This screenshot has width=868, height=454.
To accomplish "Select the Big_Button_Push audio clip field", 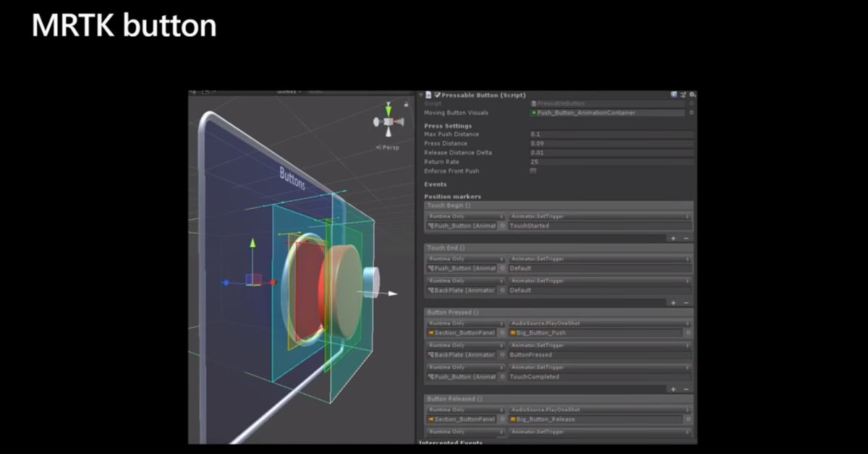I will [x=595, y=333].
